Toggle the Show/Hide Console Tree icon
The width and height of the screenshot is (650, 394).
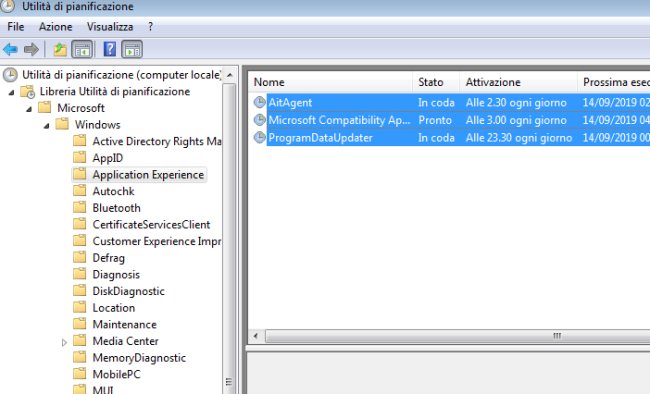click(82, 49)
